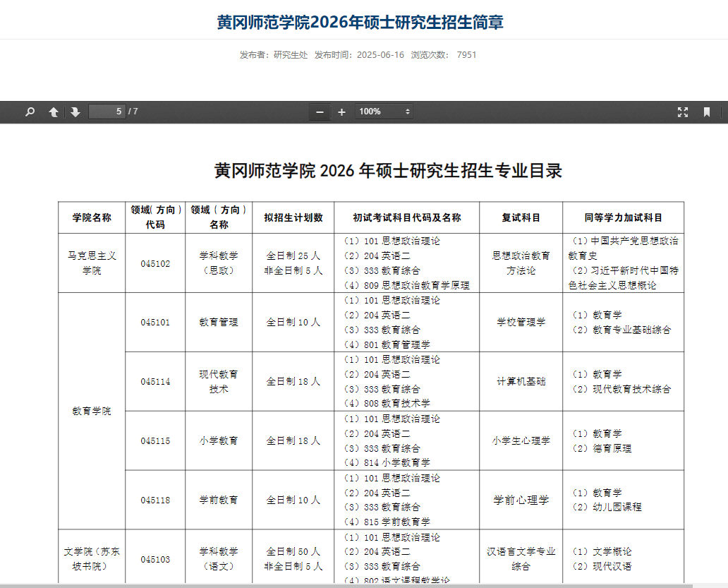Screen dimensions: 728x588
Task: Zoom out with the minus button
Action: click(320, 112)
